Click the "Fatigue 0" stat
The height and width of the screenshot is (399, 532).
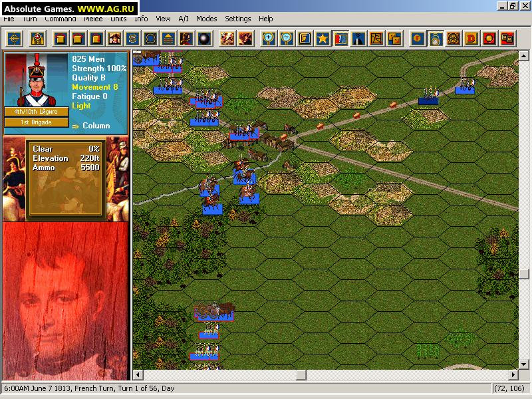(x=90, y=96)
